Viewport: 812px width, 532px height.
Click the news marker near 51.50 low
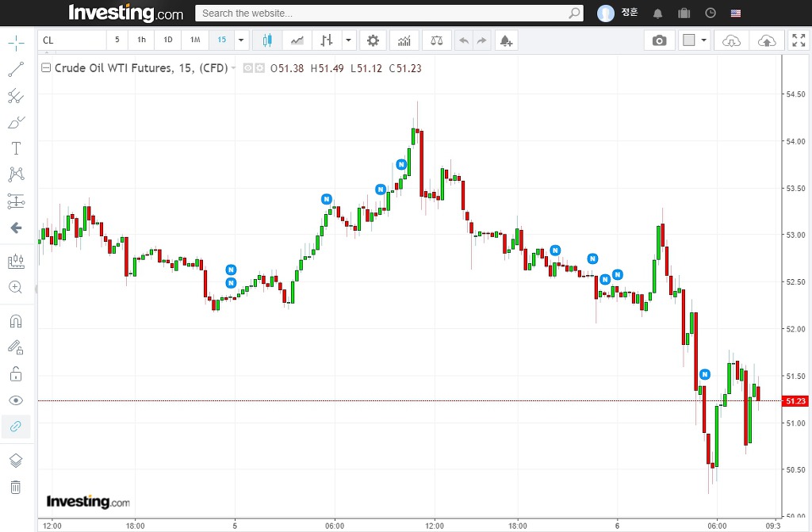[x=705, y=374]
